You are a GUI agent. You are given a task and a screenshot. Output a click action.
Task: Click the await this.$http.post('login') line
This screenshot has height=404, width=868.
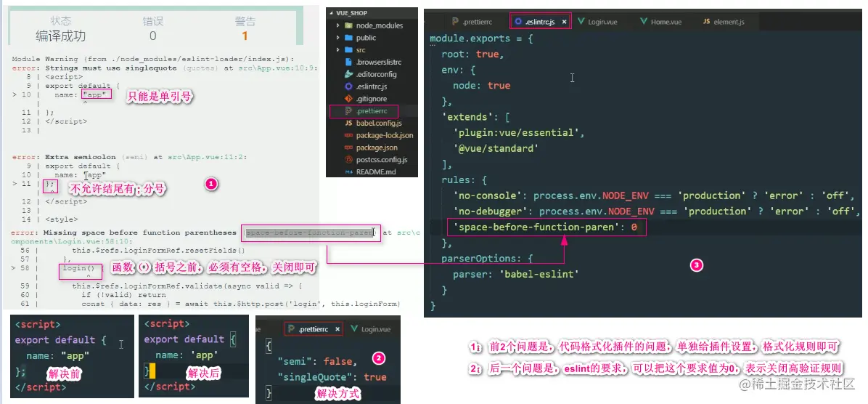241,304
